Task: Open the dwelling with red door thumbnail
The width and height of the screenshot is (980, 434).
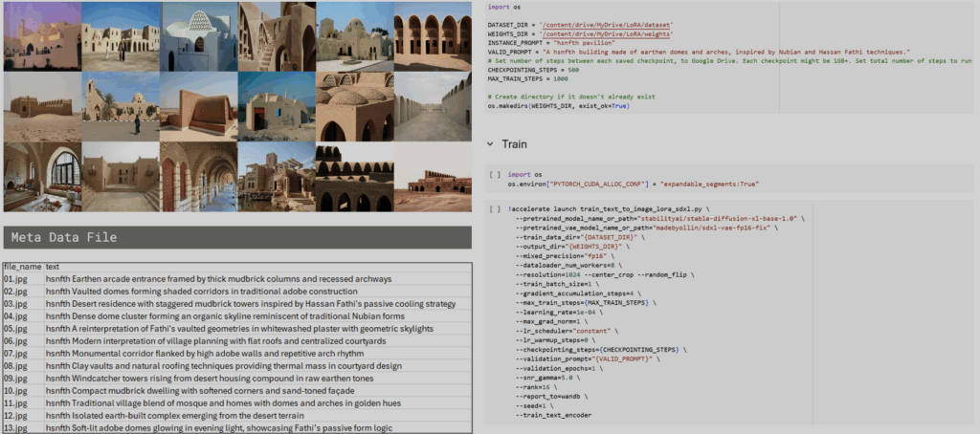Action: pos(277,106)
